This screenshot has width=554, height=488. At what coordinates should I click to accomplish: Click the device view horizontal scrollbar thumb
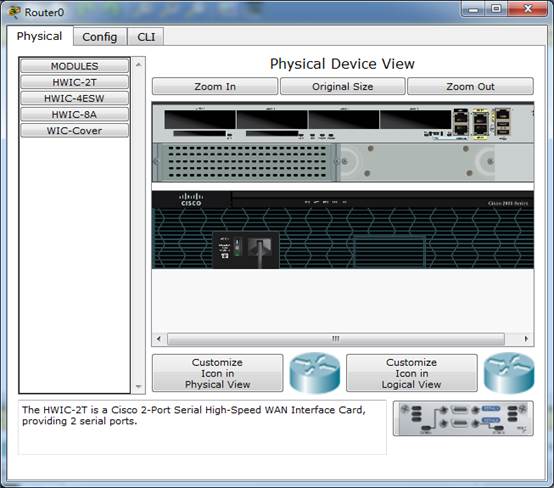(336, 339)
